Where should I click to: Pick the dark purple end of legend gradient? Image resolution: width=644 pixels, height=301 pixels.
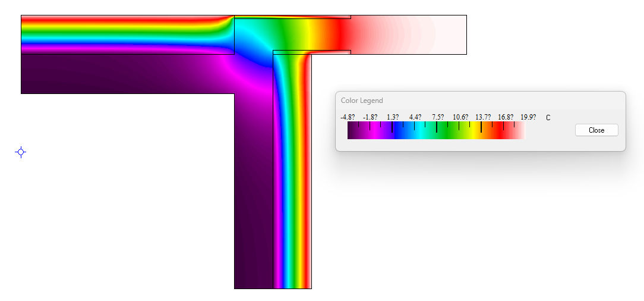point(352,131)
